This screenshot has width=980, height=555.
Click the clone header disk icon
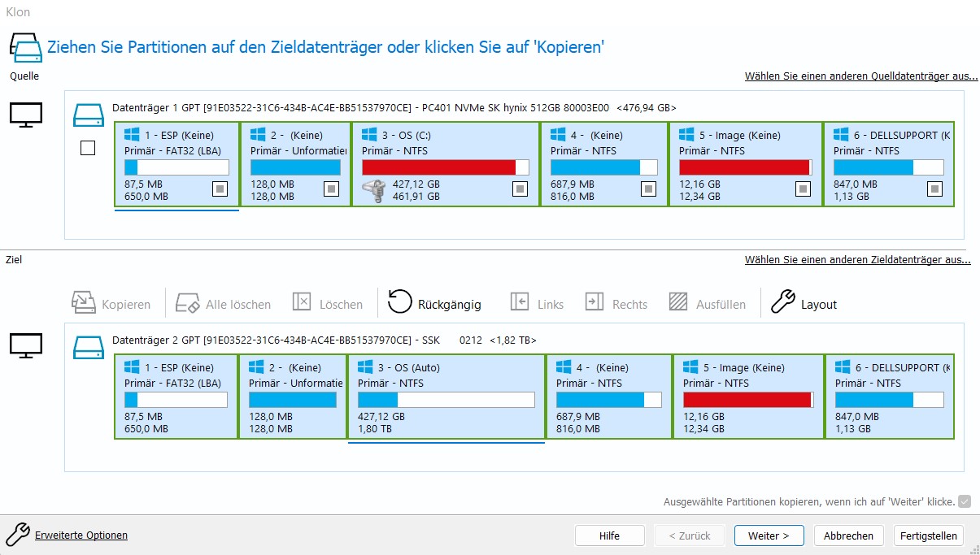tap(25, 46)
